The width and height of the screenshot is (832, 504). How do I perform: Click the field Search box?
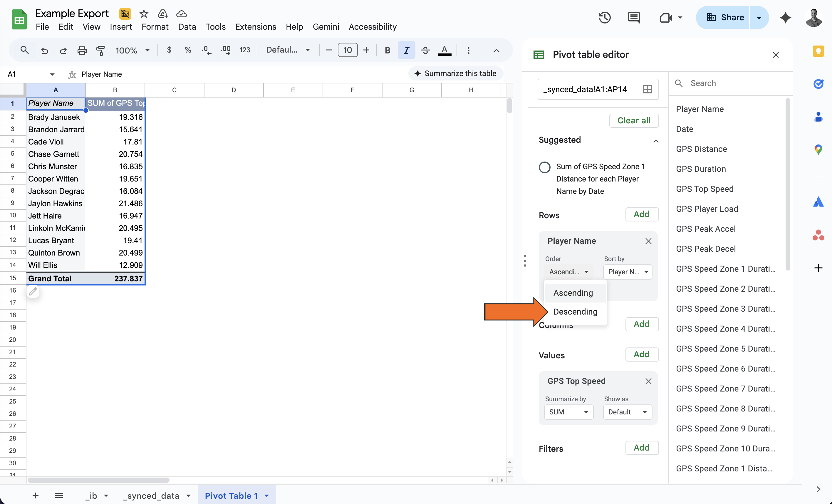[x=731, y=83]
